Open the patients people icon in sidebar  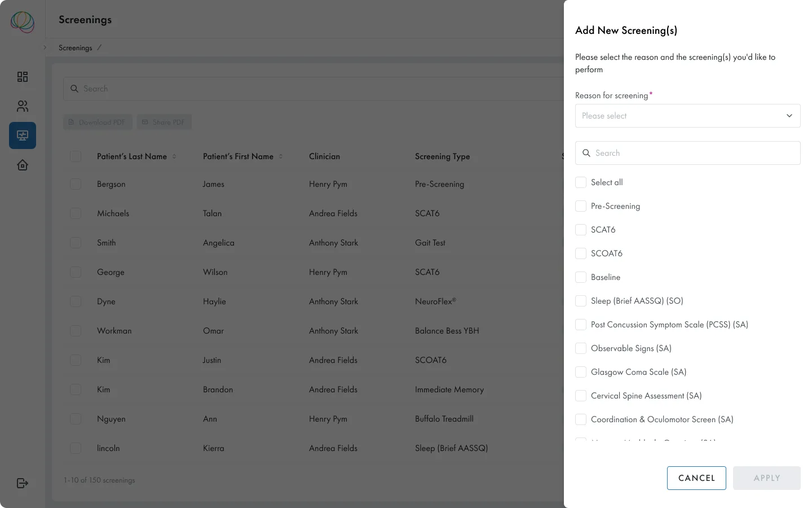click(x=23, y=106)
